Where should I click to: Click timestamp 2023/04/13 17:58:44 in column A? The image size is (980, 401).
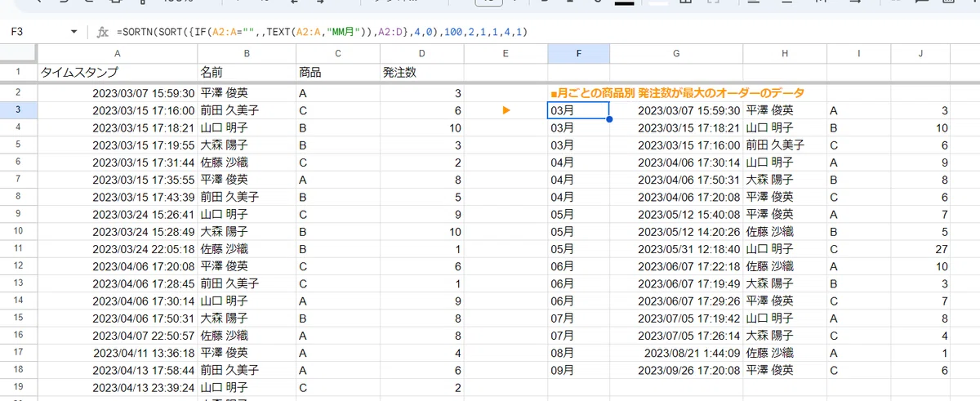tap(143, 369)
